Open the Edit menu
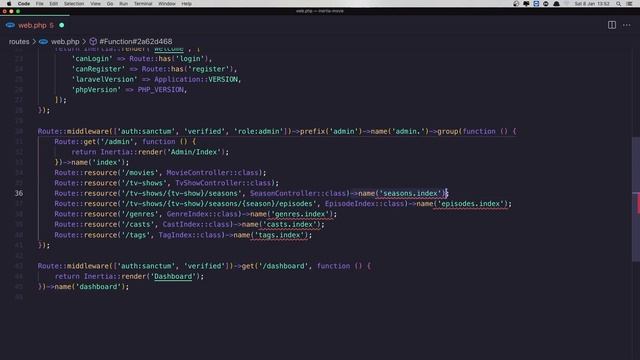Image resolution: width=640 pixels, height=360 pixels. [x=53, y=4]
